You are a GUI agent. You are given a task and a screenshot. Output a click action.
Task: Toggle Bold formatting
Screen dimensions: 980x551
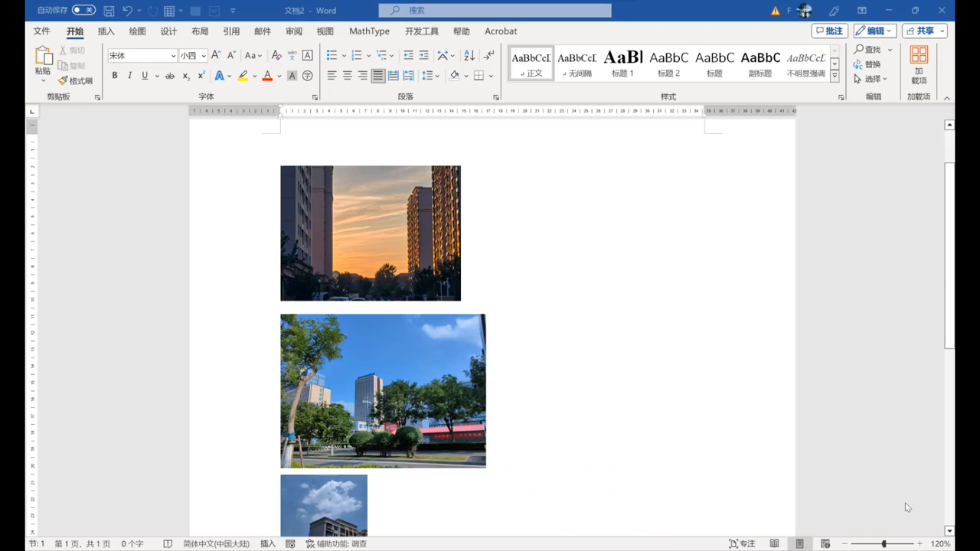tap(115, 76)
